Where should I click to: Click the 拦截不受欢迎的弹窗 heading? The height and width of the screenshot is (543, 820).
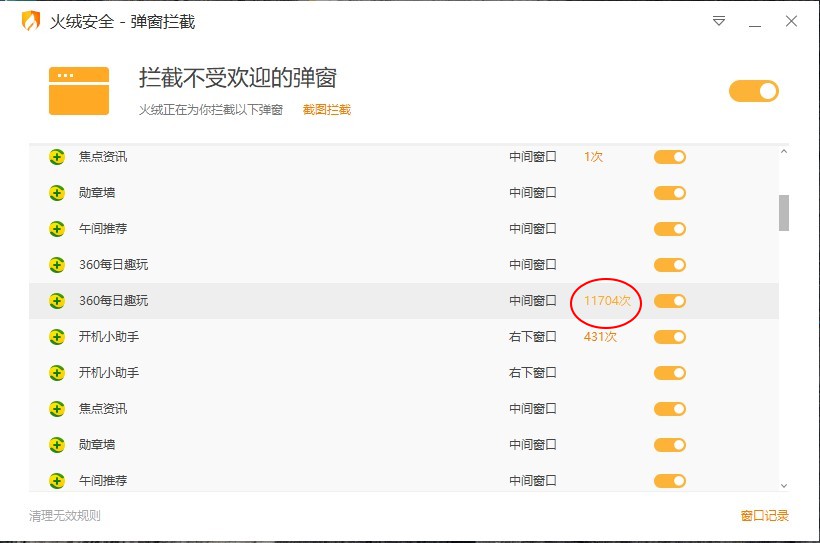(x=237, y=78)
